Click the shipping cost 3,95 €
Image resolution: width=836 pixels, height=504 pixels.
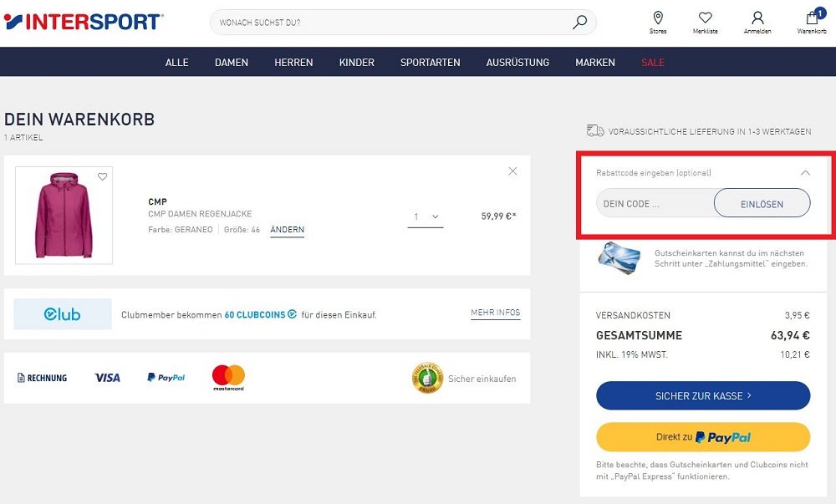[x=797, y=315]
